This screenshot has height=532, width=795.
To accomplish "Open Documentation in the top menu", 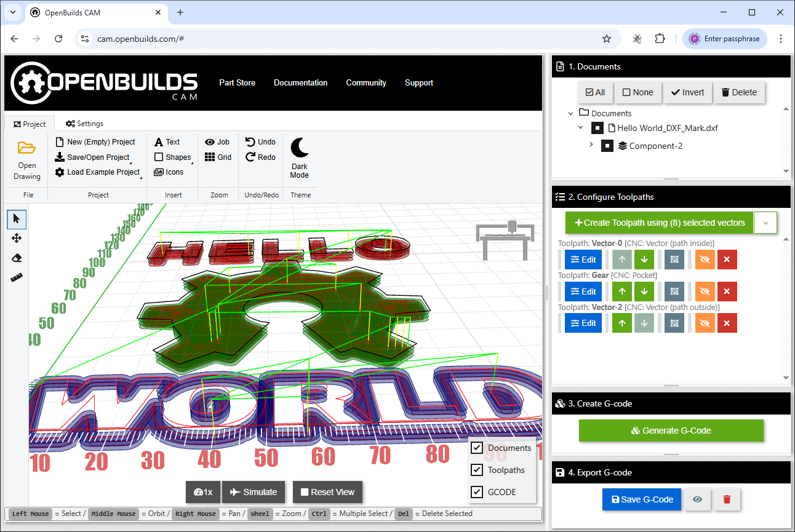I will [300, 83].
